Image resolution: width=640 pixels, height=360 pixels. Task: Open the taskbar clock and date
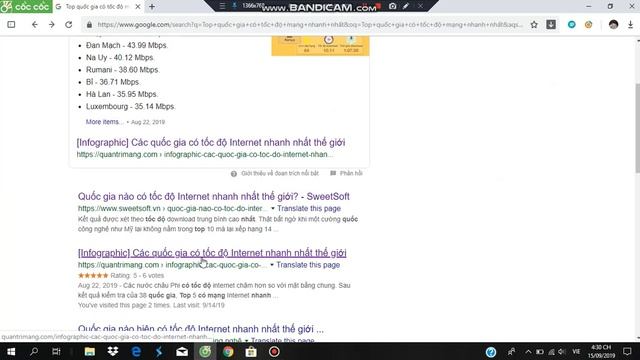point(601,351)
